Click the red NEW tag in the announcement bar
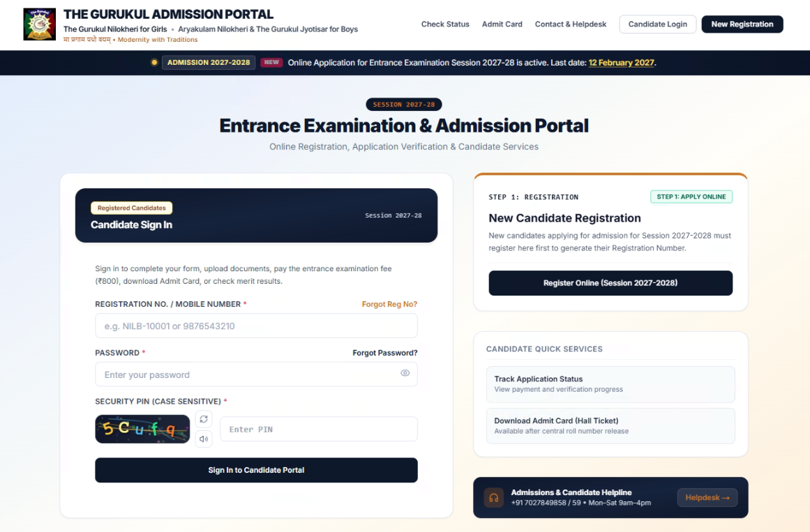810x532 pixels. [271, 63]
